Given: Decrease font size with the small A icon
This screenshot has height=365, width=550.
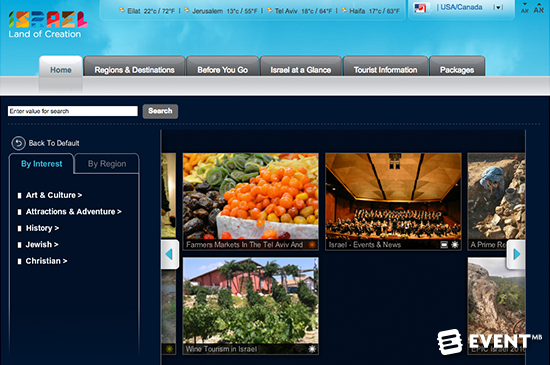Looking at the screenshot, I should point(525,8).
